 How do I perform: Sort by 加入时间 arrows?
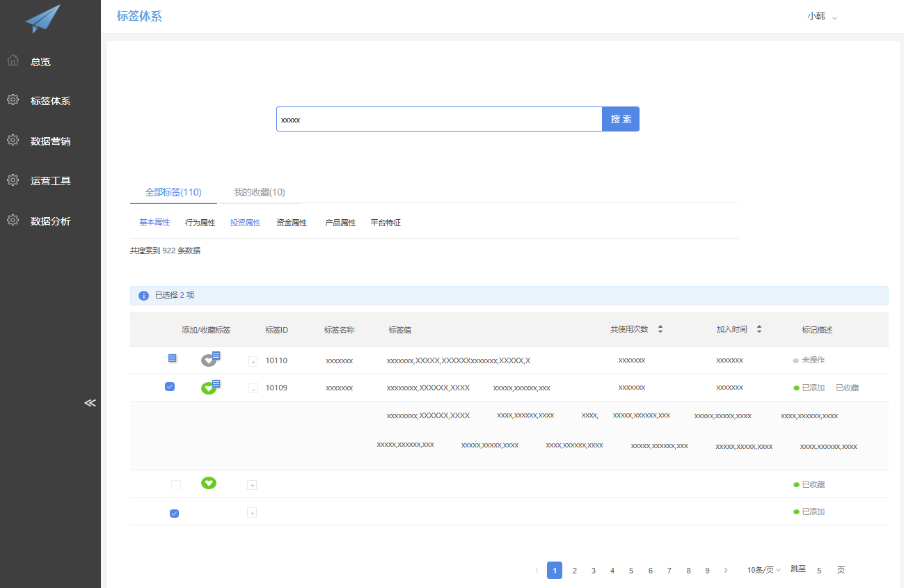pos(759,329)
